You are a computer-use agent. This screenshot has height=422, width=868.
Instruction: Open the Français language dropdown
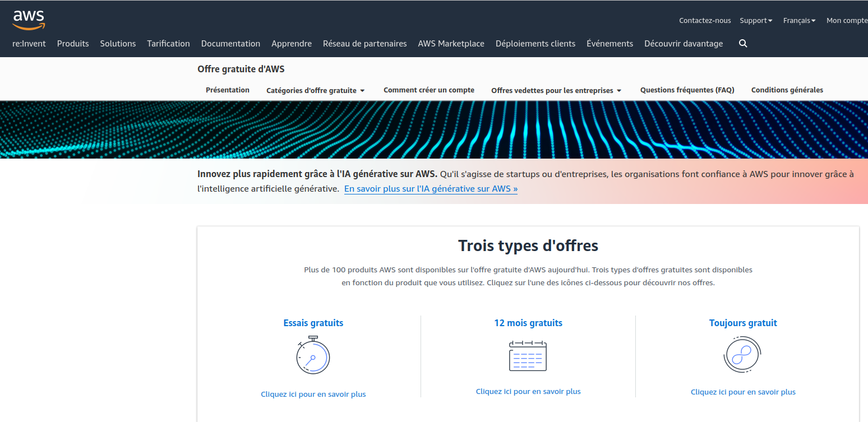(x=799, y=21)
